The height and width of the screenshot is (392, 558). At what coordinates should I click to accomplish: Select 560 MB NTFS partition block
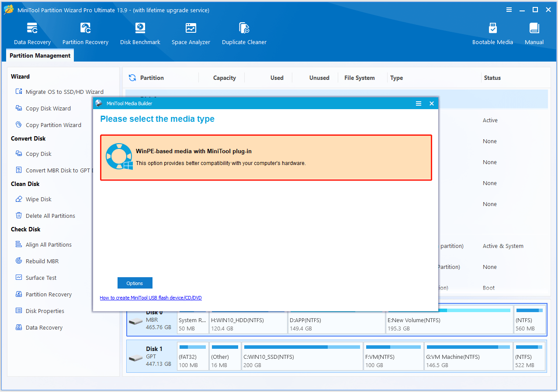pos(530,320)
